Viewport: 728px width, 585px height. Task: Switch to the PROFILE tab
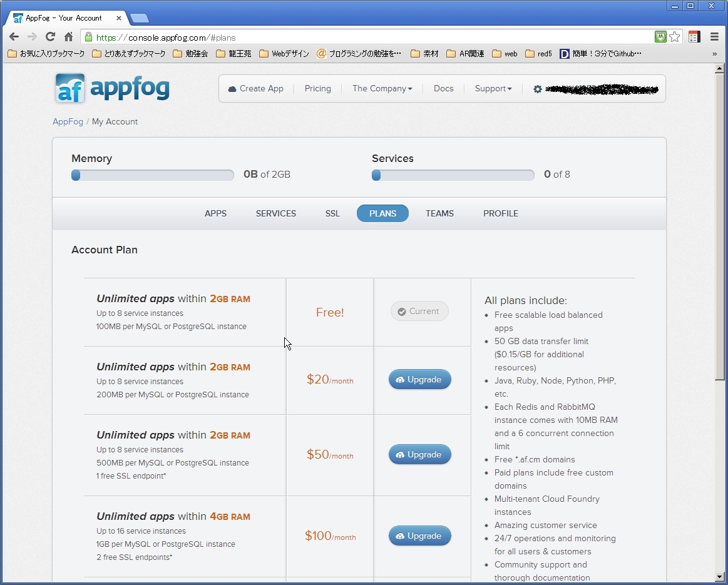coord(501,213)
